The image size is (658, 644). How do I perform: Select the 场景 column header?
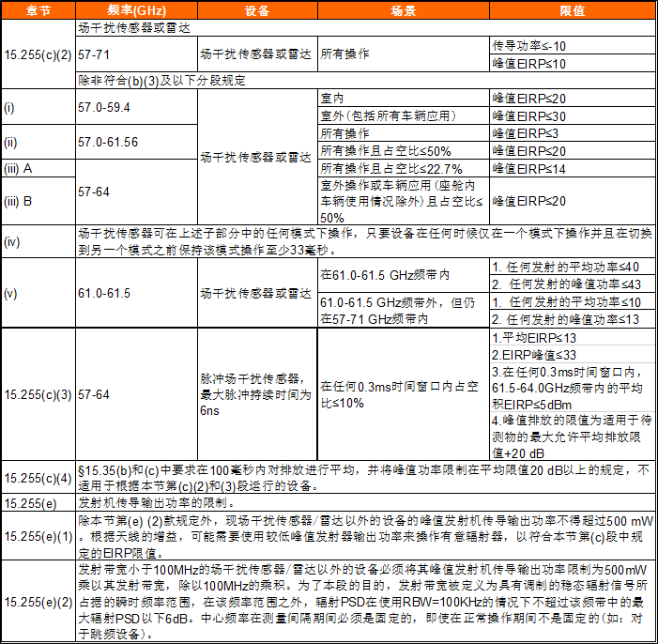403,10
